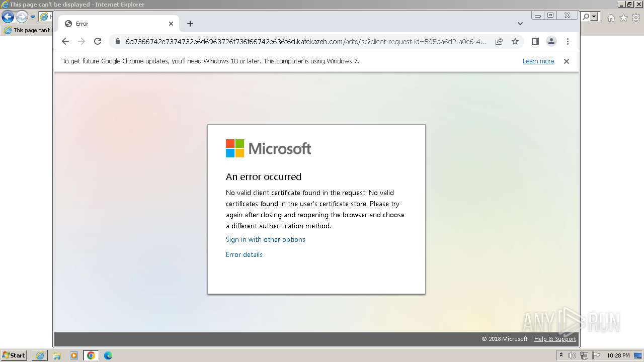644x362 pixels.
Task: Click the taskbar clock 10:28 PM
Action: pyautogui.click(x=618, y=355)
